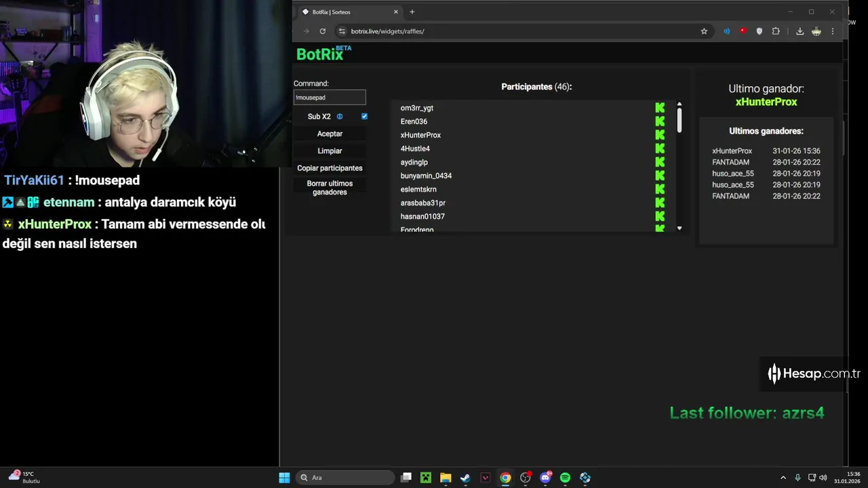The width and height of the screenshot is (868, 488).
Task: Click the weather widget in taskbar
Action: 24,477
